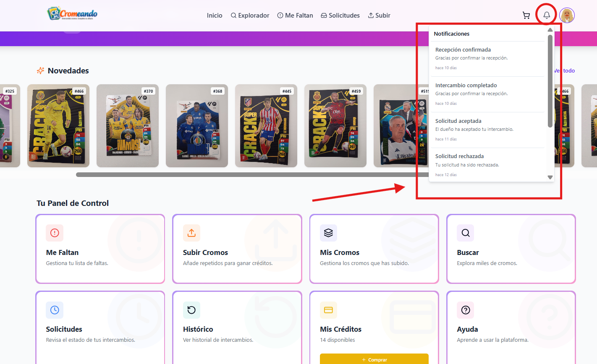Open card thumbnail number 445

[266, 126]
